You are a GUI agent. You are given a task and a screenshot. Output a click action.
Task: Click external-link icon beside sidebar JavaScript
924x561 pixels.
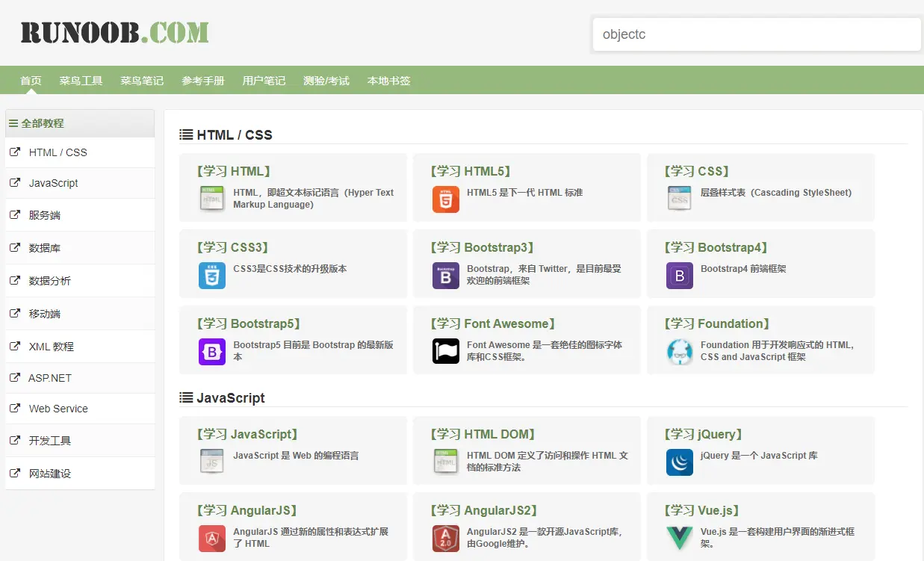pos(15,182)
